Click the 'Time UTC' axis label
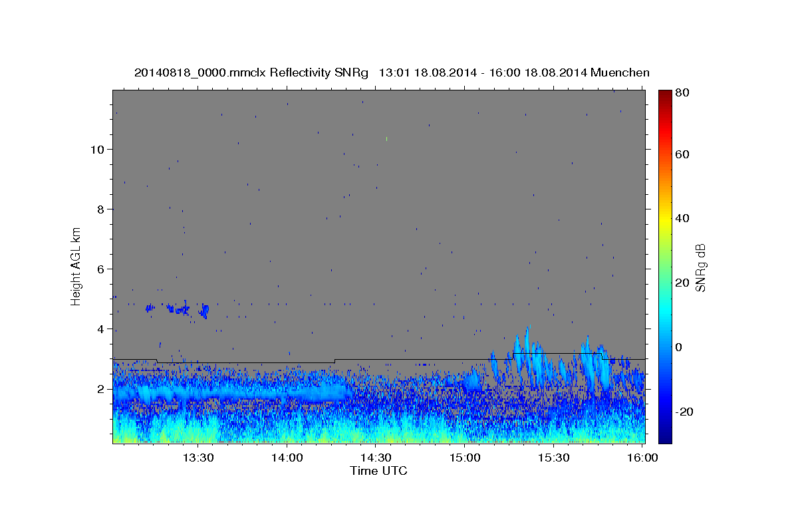The width and height of the screenshot is (798, 532). [378, 471]
